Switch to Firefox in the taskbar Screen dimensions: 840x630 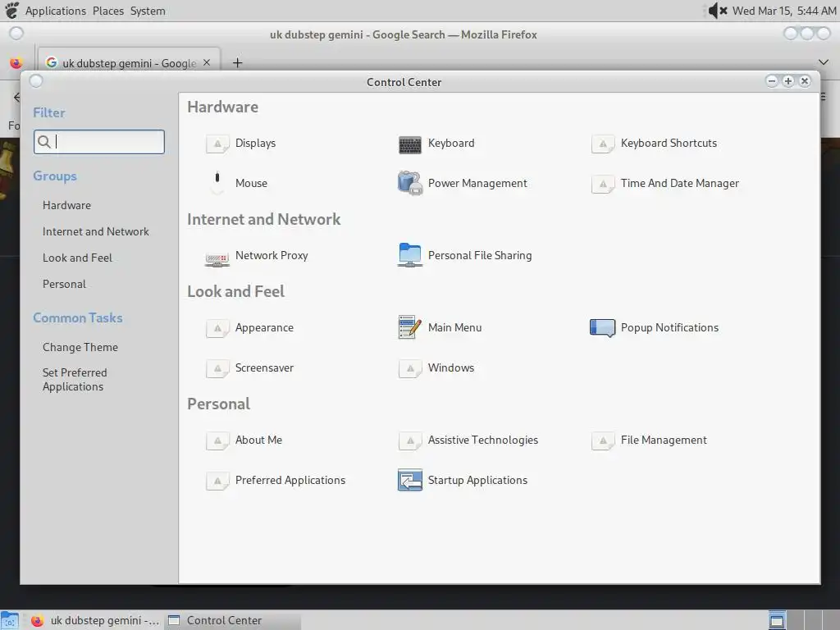coord(94,620)
